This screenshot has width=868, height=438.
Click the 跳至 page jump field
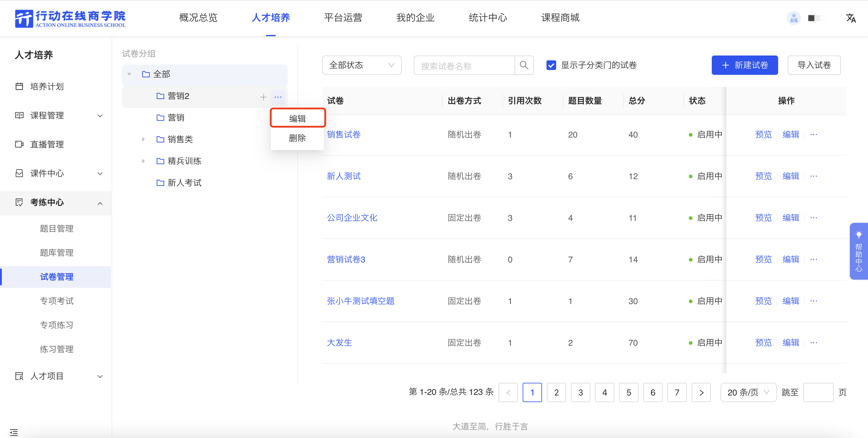tap(818, 392)
